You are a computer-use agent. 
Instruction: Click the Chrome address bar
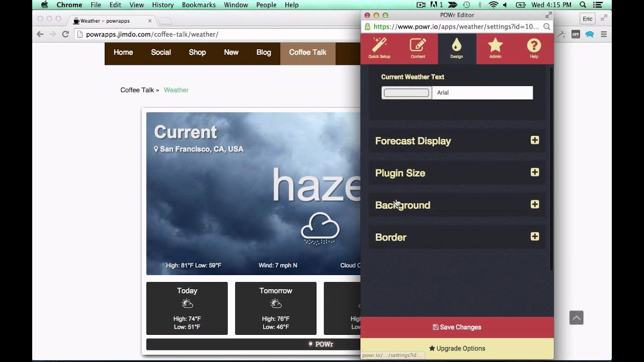pyautogui.click(x=216, y=34)
